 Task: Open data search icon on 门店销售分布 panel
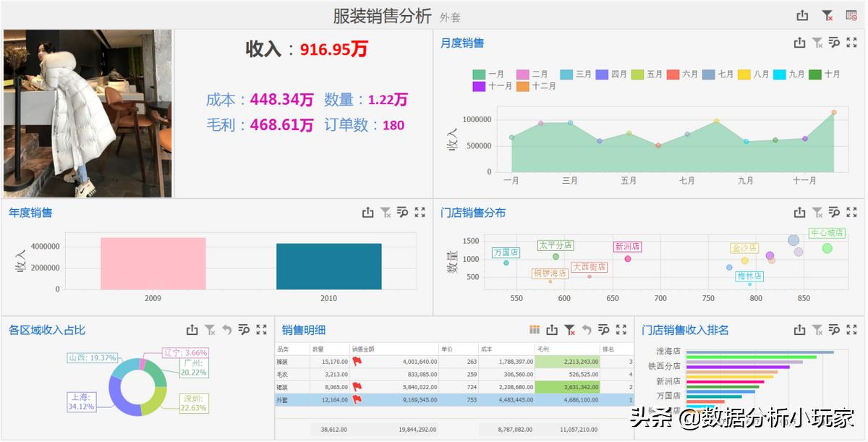[834, 213]
